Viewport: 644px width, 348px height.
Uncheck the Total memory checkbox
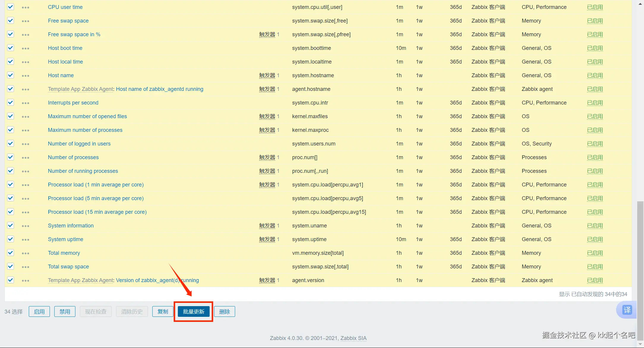[11, 253]
